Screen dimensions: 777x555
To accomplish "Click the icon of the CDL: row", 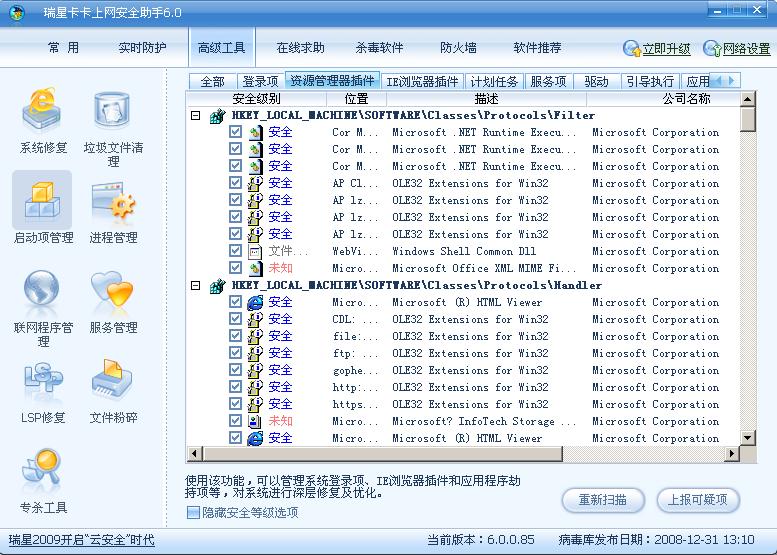I will click(x=255, y=319).
